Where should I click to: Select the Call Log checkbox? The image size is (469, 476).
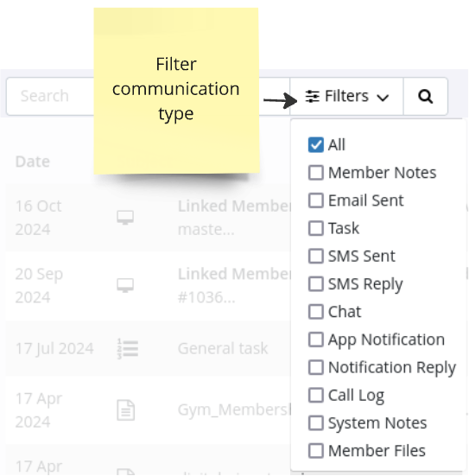(x=316, y=395)
